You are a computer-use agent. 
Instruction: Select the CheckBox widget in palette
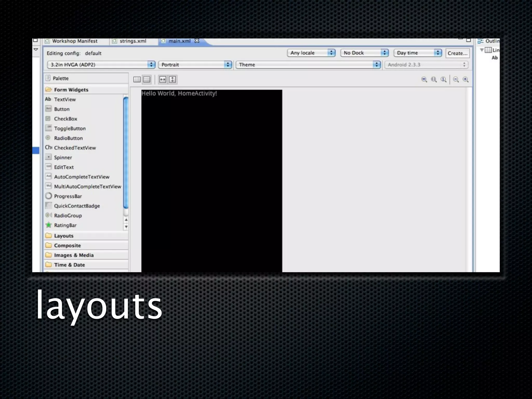65,119
